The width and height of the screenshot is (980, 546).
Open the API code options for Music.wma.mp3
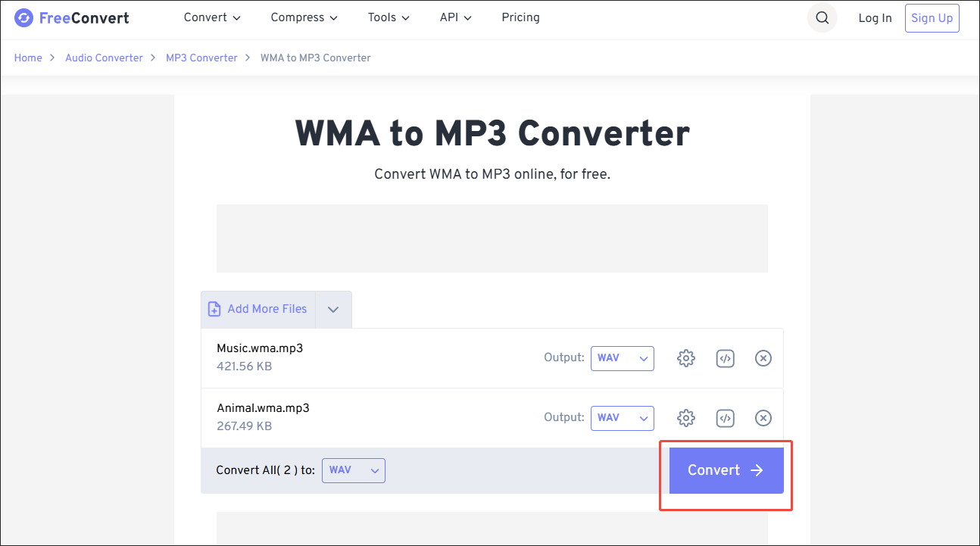(725, 357)
